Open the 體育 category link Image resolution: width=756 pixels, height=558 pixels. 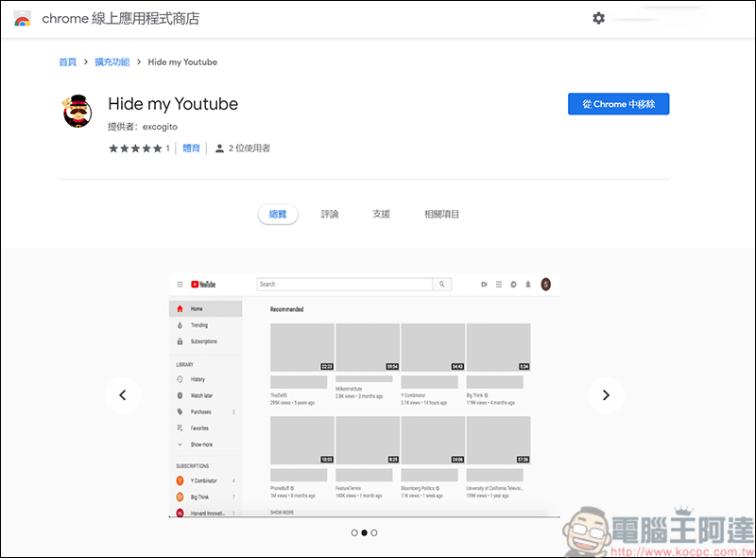point(192,148)
